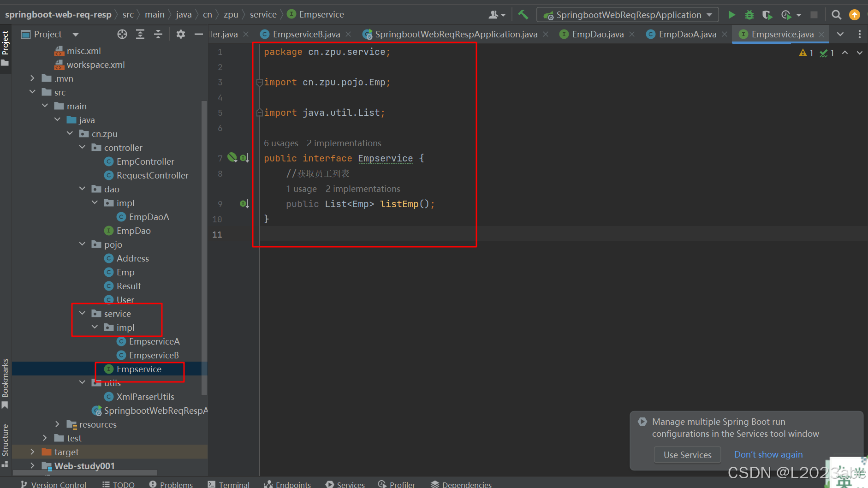Click Use Services button in notification

687,455
